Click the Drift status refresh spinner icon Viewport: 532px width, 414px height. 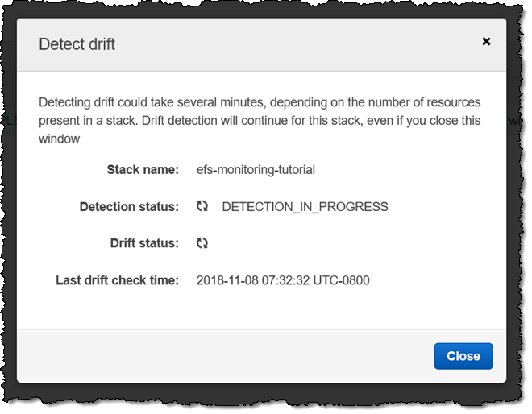point(202,243)
